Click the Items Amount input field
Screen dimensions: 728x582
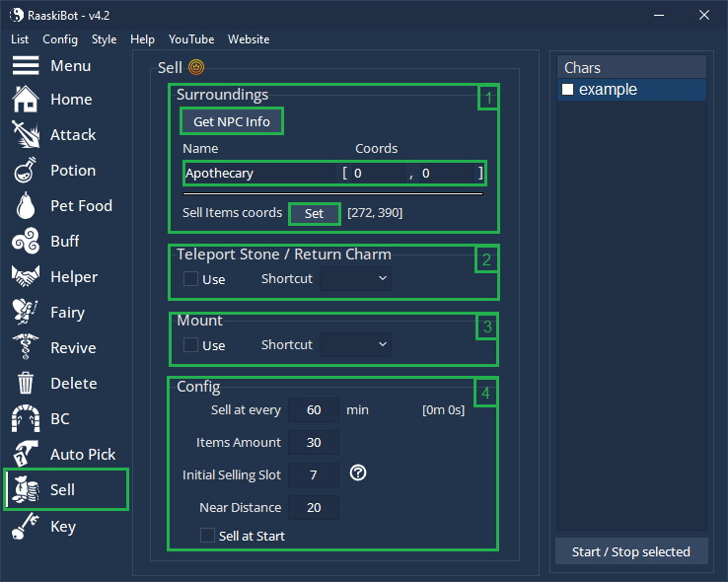tap(315, 442)
